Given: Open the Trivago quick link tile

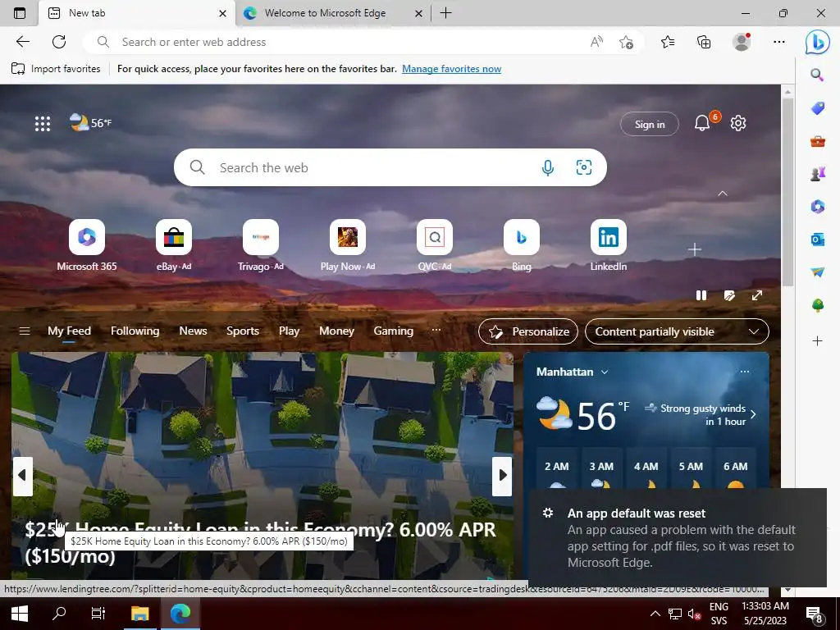Looking at the screenshot, I should [x=260, y=245].
